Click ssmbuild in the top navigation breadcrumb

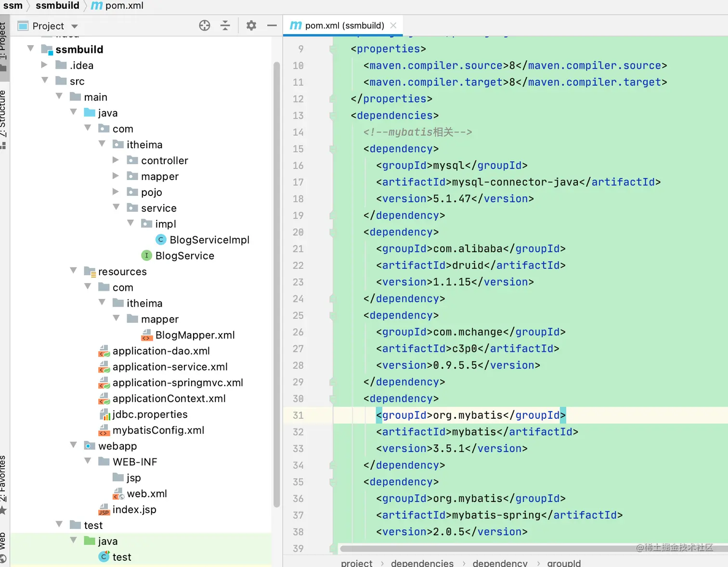57,6
